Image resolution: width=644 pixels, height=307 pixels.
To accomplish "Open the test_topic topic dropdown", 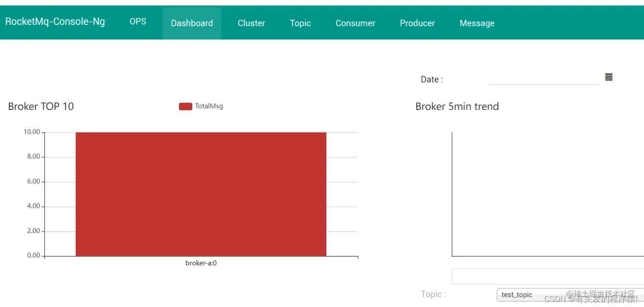I will click(x=570, y=295).
